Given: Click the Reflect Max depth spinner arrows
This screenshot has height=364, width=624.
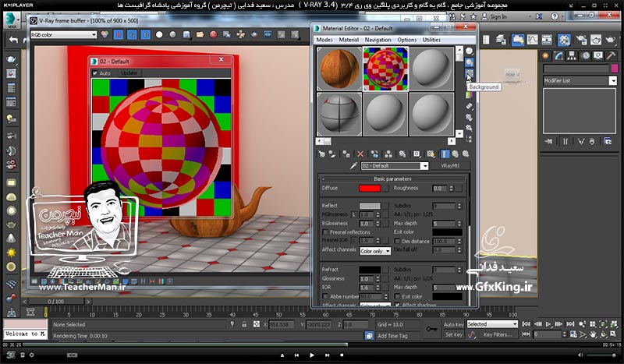Looking at the screenshot, I should (459, 224).
